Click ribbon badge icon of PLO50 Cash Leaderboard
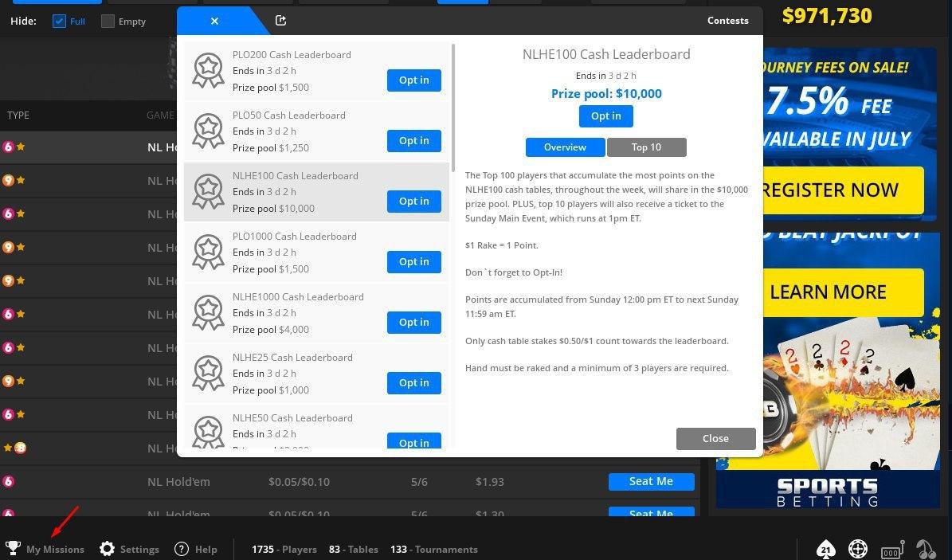The width and height of the screenshot is (952, 560). tap(208, 131)
